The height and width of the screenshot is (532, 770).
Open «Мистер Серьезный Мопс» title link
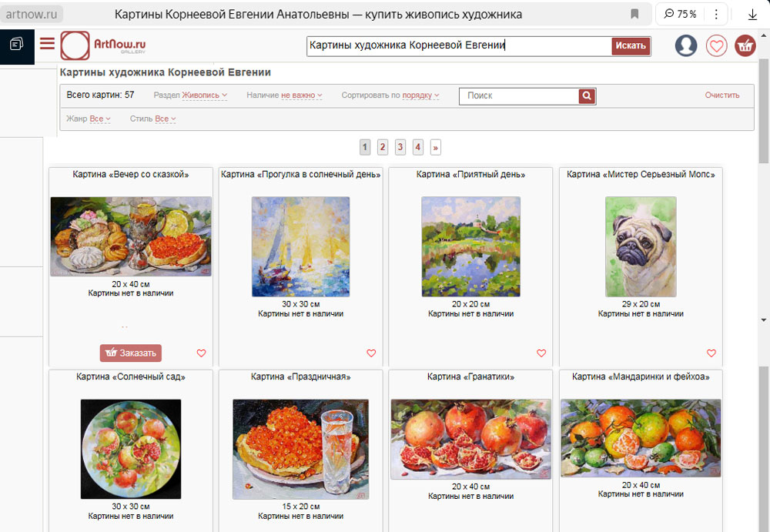click(x=641, y=175)
